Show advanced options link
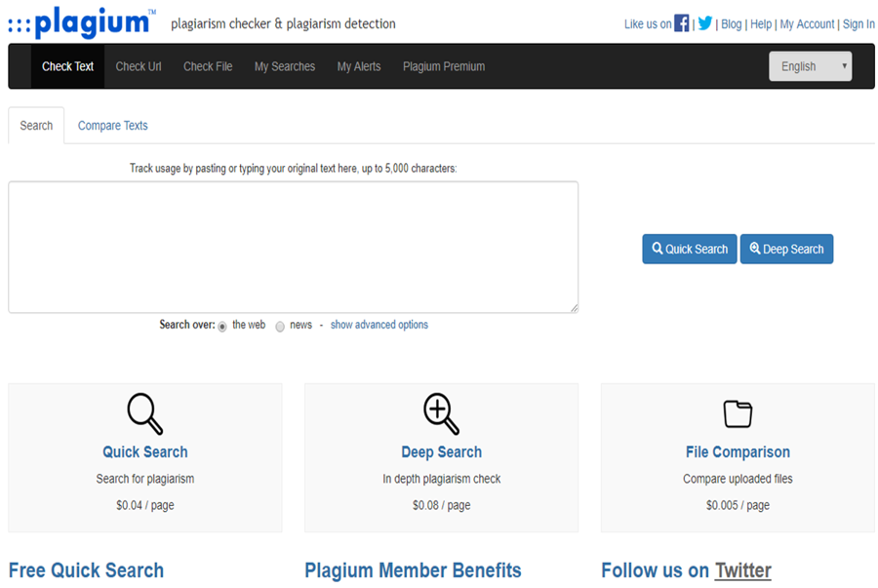Viewport: 878px width, 588px height. tap(379, 325)
